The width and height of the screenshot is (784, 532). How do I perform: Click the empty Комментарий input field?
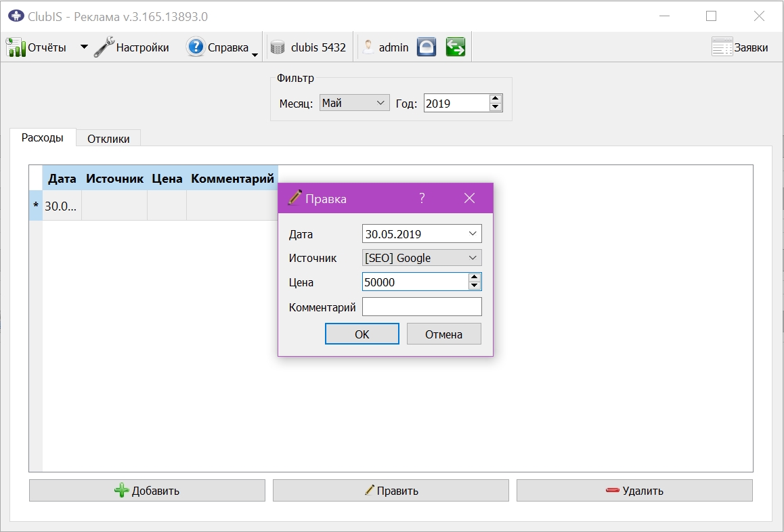[x=422, y=307]
